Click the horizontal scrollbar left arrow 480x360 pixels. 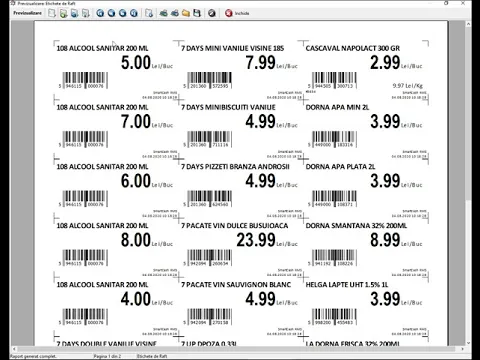click(x=14, y=349)
